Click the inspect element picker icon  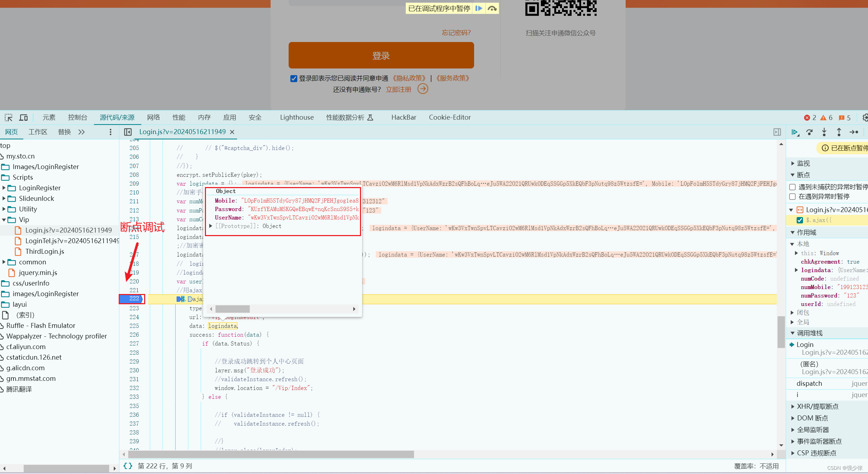8,118
